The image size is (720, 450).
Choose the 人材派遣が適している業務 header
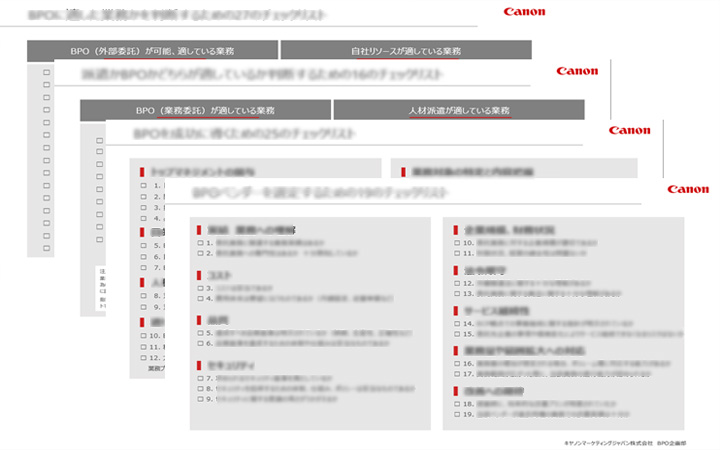[x=459, y=110]
